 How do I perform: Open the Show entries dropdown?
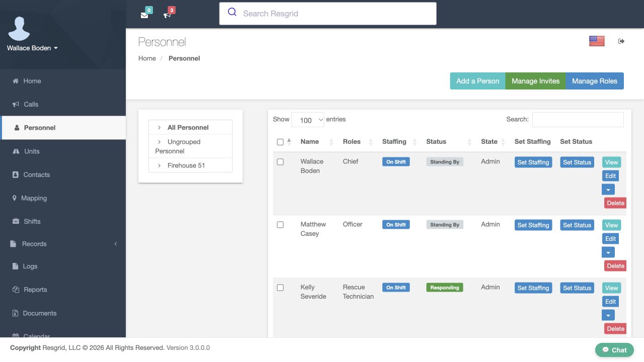(308, 120)
